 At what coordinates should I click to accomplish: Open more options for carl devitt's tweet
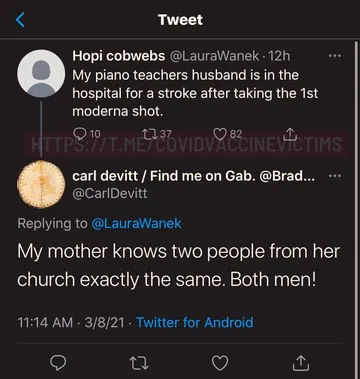coord(335,176)
